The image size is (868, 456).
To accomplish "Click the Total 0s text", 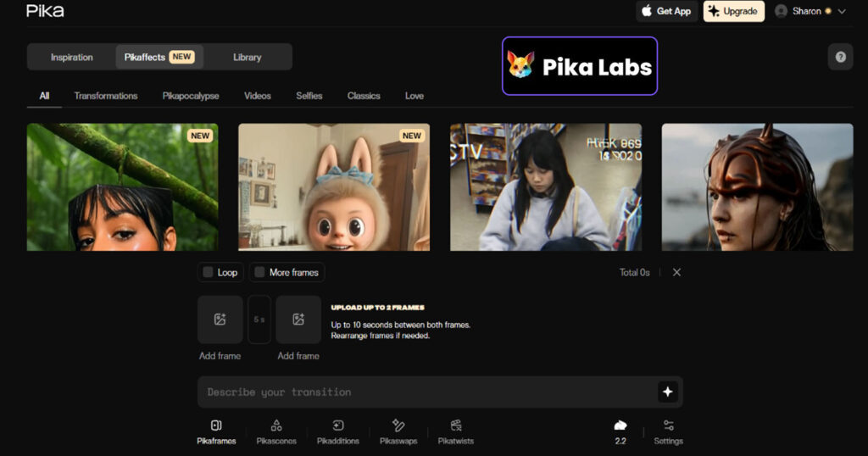I will (x=634, y=272).
